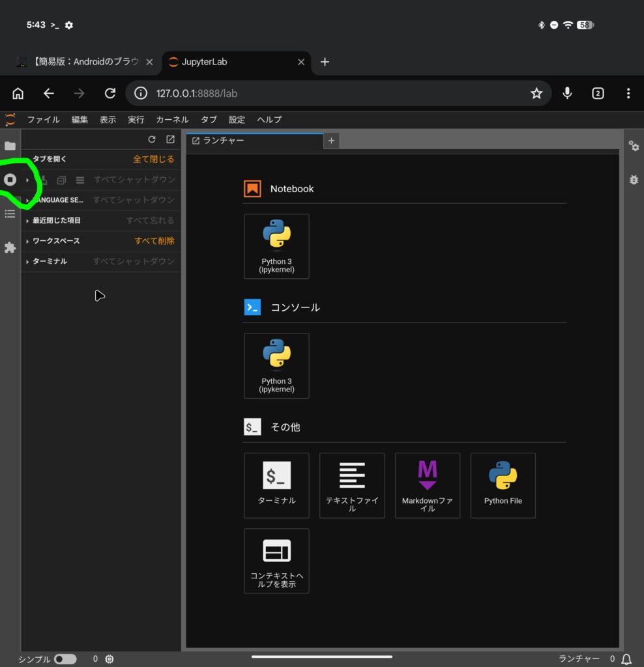Open the extension manager puzzle icon
This screenshot has width=644, height=667.
(10, 248)
